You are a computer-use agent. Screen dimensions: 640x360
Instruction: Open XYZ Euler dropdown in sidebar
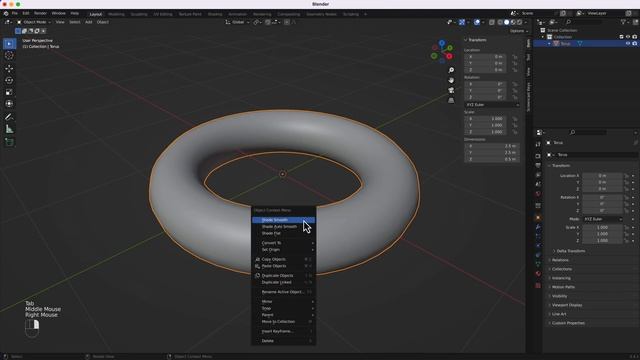click(492, 105)
